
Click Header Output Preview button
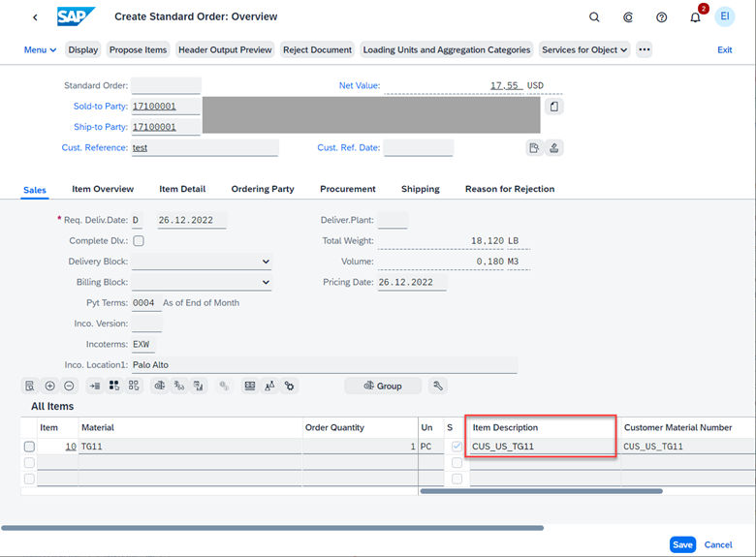(225, 49)
